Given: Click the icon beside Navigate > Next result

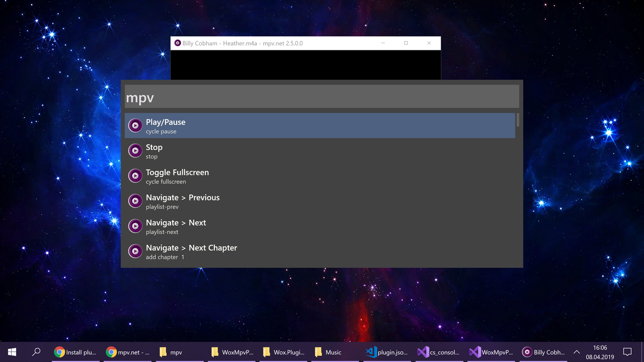Looking at the screenshot, I should [135, 226].
